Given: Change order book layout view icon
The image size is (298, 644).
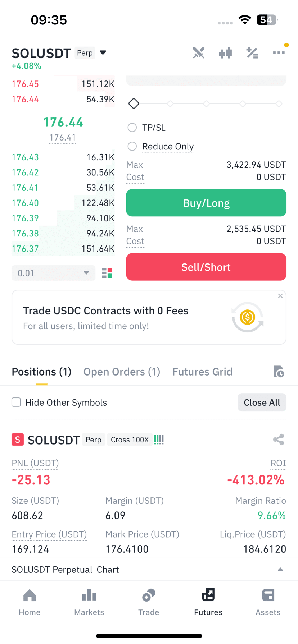Looking at the screenshot, I should (107, 273).
